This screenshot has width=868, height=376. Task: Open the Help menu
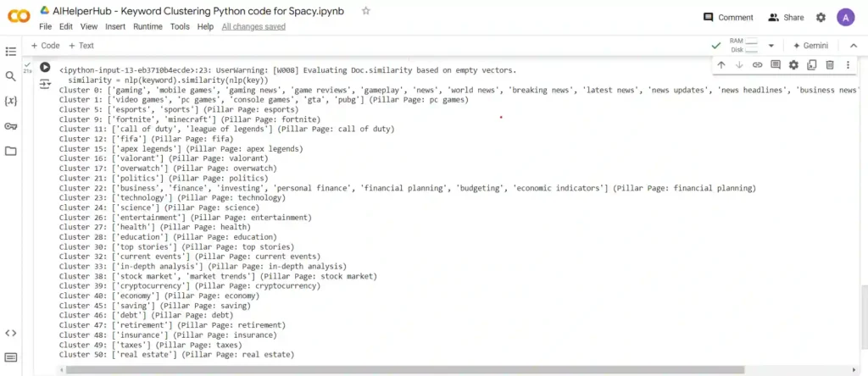point(205,26)
